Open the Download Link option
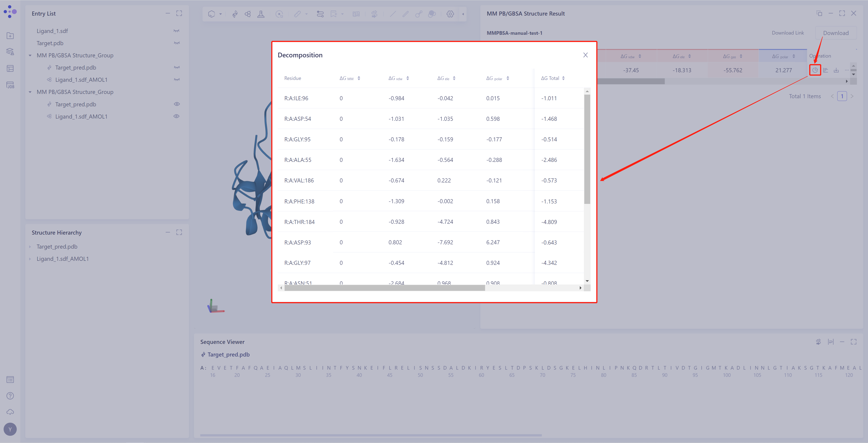This screenshot has height=443, width=868. (x=788, y=33)
